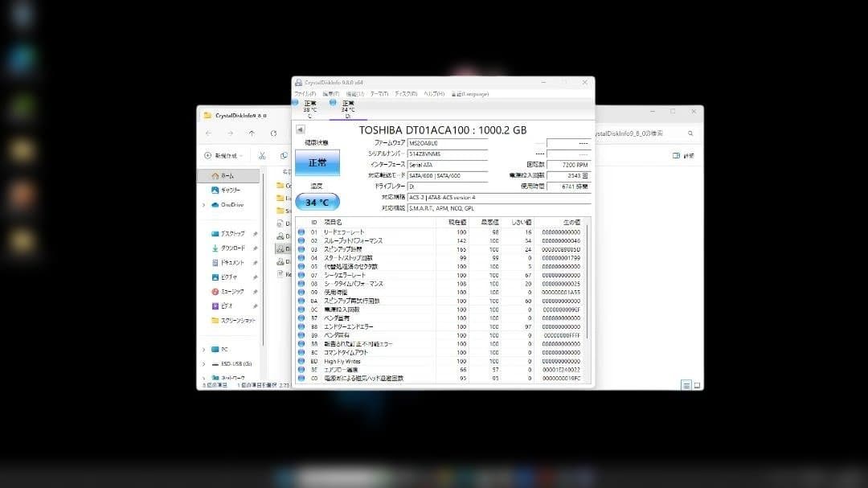This screenshot has height=488, width=868.
Task: Click status orb for ID 03 spin-up time
Action: [x=301, y=249]
